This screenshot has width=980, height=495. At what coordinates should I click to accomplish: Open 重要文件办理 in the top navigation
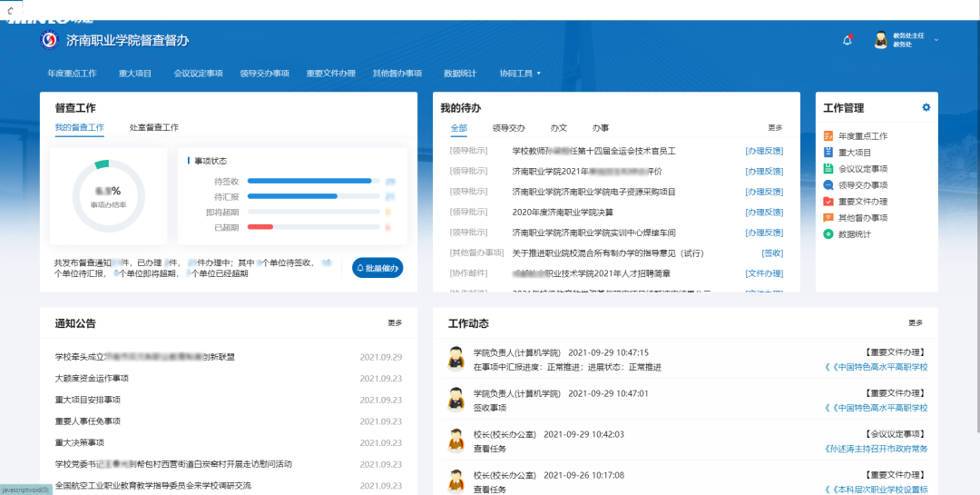[330, 74]
